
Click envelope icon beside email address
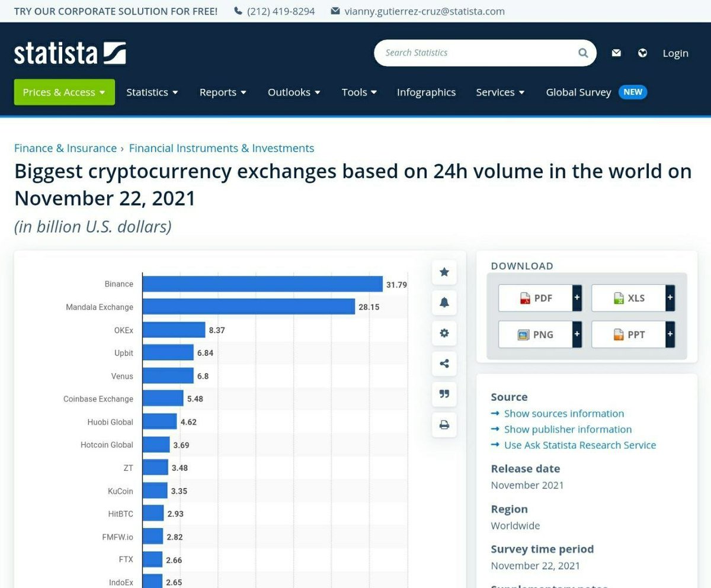[335, 11]
